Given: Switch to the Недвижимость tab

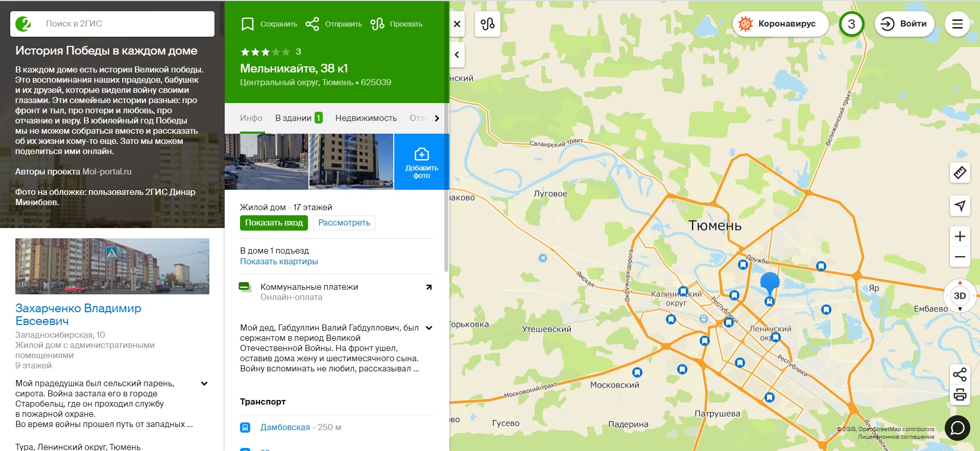Looking at the screenshot, I should [x=366, y=118].
